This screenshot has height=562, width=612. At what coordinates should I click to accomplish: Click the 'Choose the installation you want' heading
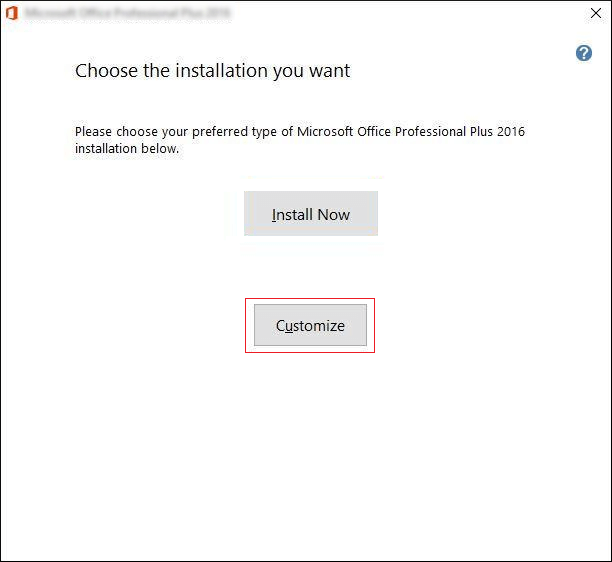pyautogui.click(x=213, y=71)
